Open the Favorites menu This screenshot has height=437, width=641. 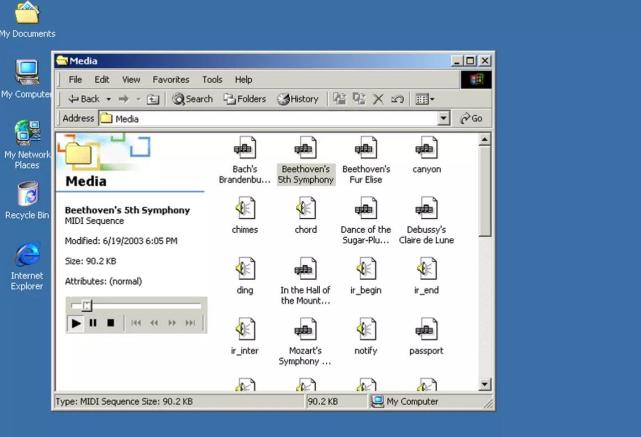pos(171,80)
